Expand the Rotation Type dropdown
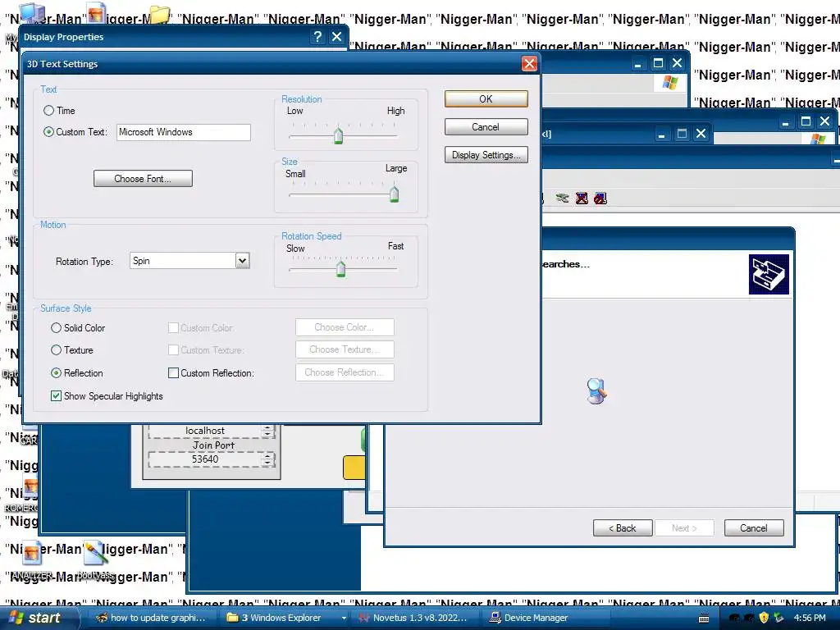Image resolution: width=840 pixels, height=630 pixels. pyautogui.click(x=242, y=261)
